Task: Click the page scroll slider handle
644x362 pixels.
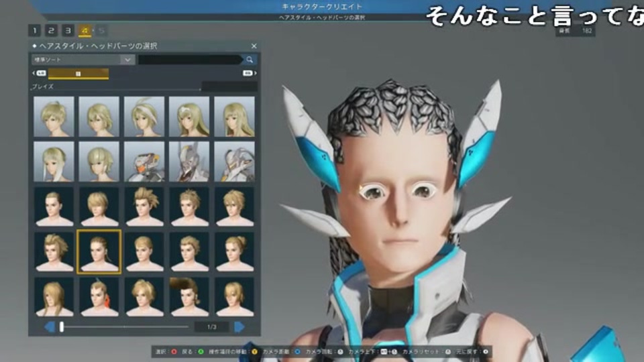Action: pos(62,326)
